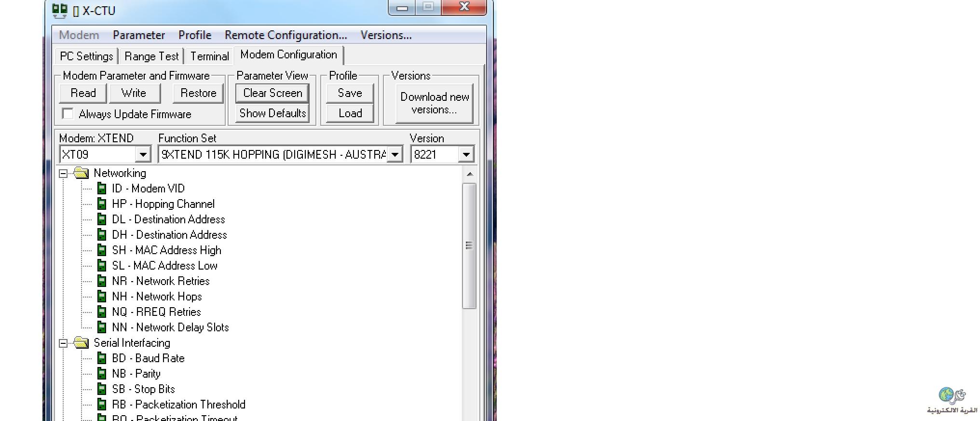Select the NB - Parity row
This screenshot has width=980, height=421.
pyautogui.click(x=136, y=374)
